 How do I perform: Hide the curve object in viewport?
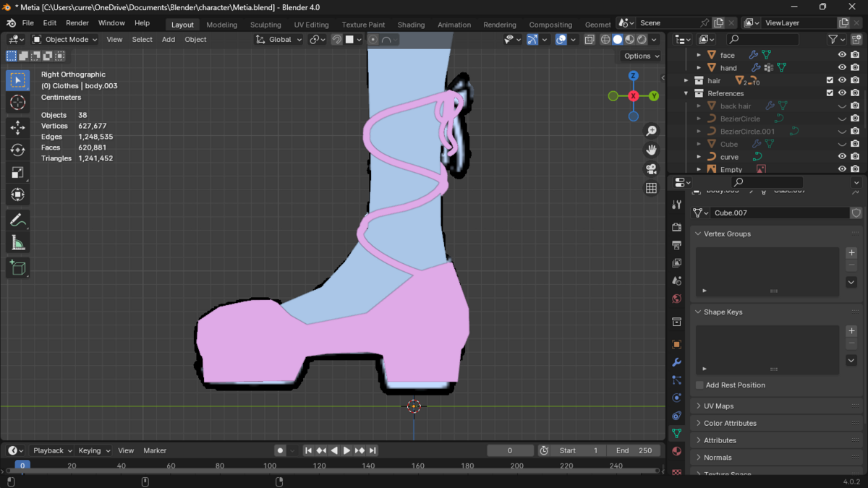[842, 157]
